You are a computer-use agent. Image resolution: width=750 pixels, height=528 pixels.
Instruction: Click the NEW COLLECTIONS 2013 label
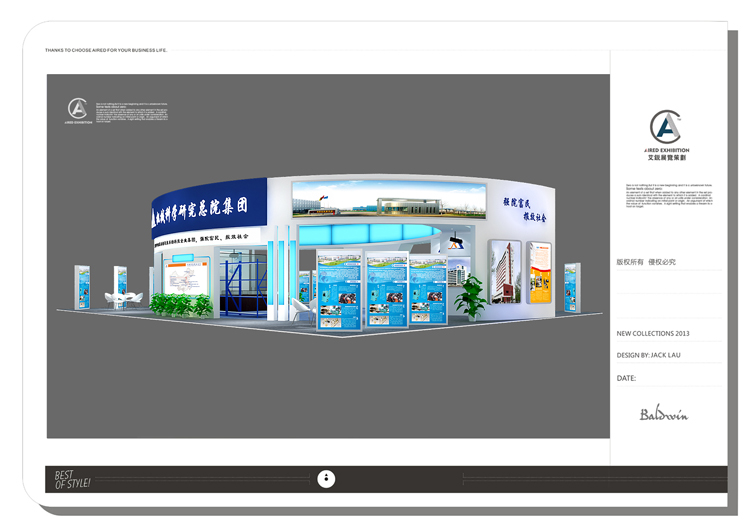pos(653,333)
